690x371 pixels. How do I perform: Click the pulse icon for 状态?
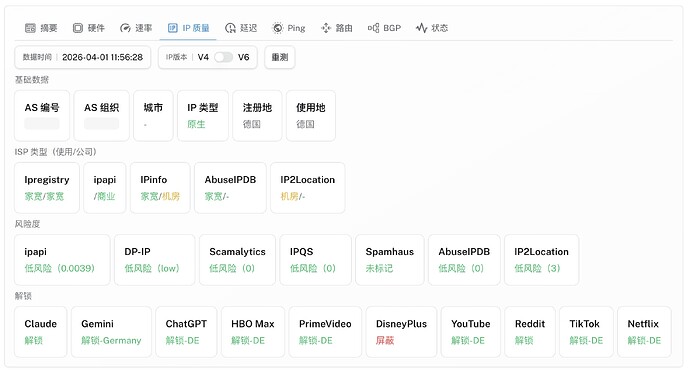click(x=421, y=28)
